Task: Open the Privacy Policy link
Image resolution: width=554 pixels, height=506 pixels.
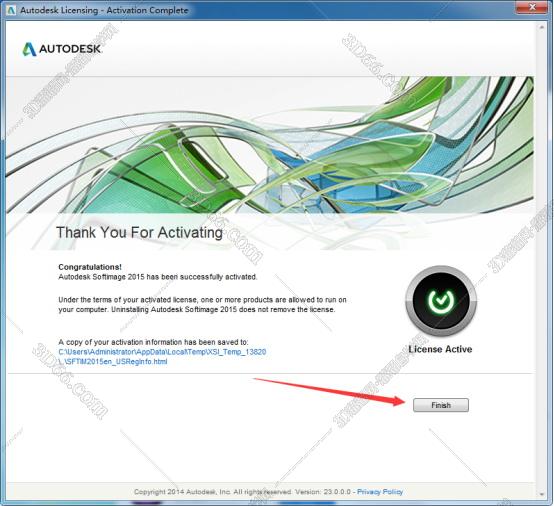Action: [x=380, y=492]
